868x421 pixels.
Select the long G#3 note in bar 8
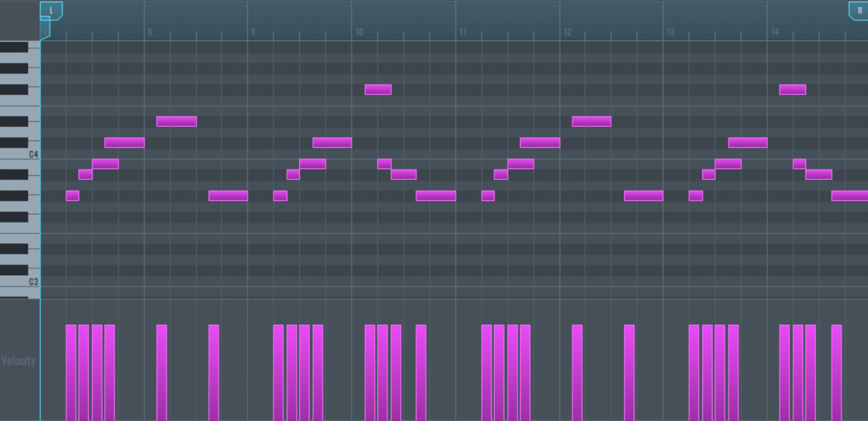tap(228, 196)
